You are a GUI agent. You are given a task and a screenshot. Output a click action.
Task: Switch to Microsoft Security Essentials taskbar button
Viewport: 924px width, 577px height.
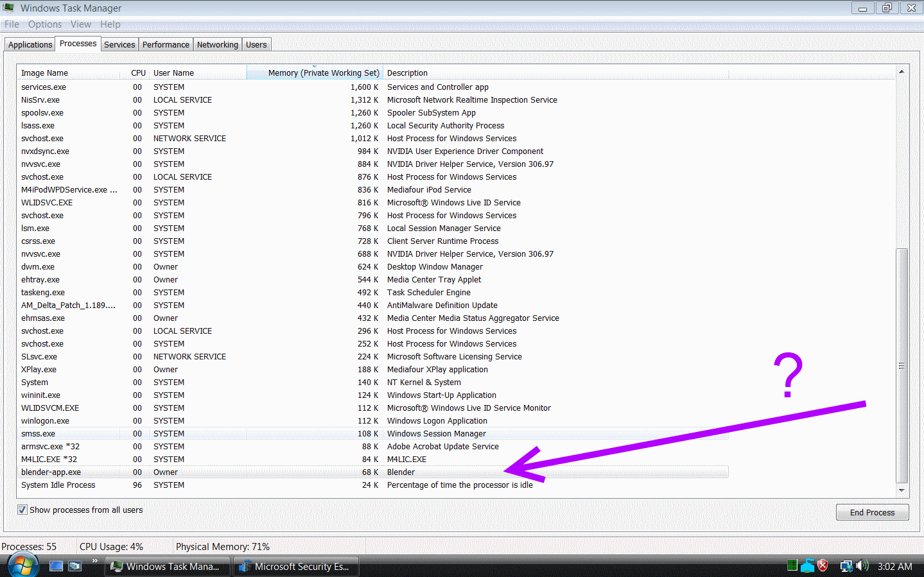pyautogui.click(x=295, y=567)
